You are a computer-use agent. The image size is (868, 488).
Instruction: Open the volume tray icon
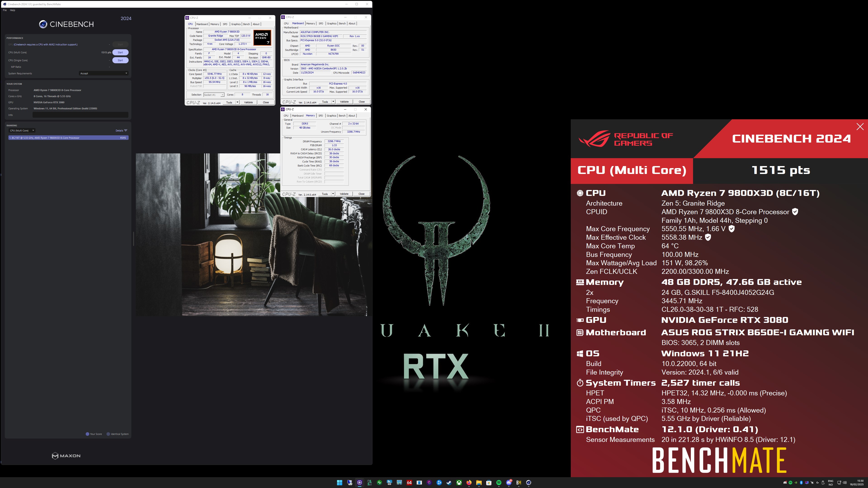point(845,483)
